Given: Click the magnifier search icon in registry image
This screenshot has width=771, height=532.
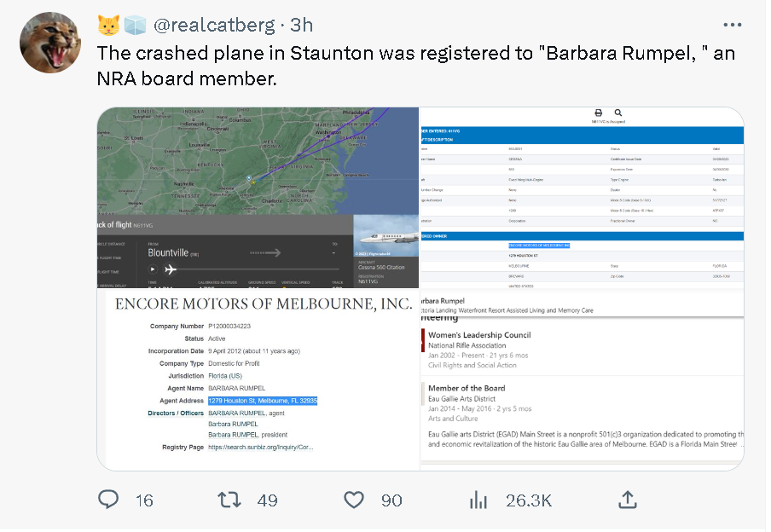Looking at the screenshot, I should click(618, 113).
